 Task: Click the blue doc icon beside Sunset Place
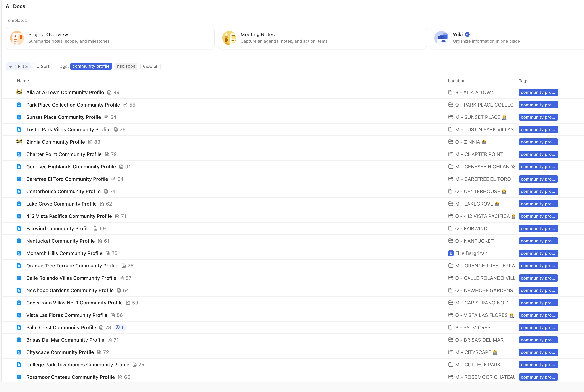pos(19,117)
